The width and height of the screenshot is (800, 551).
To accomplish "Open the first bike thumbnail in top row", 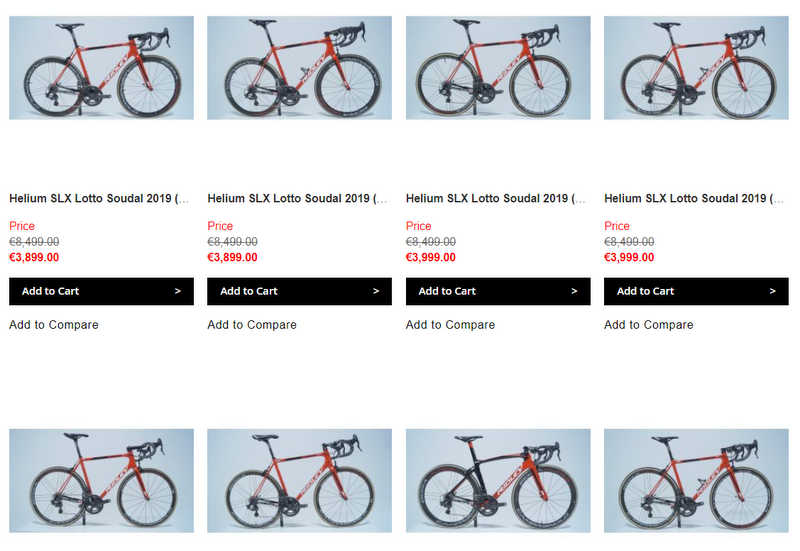I will tap(101, 67).
